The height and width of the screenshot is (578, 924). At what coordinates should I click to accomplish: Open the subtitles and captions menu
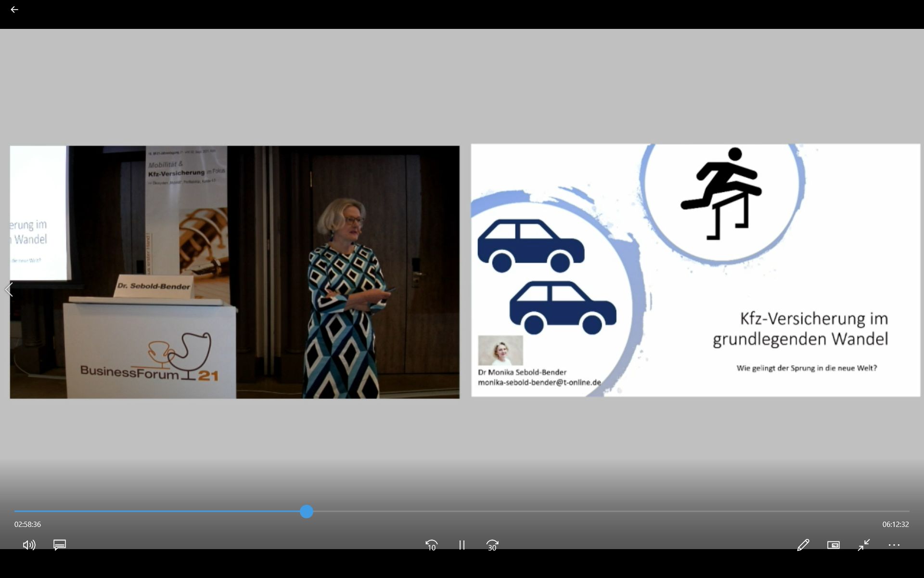coord(60,545)
